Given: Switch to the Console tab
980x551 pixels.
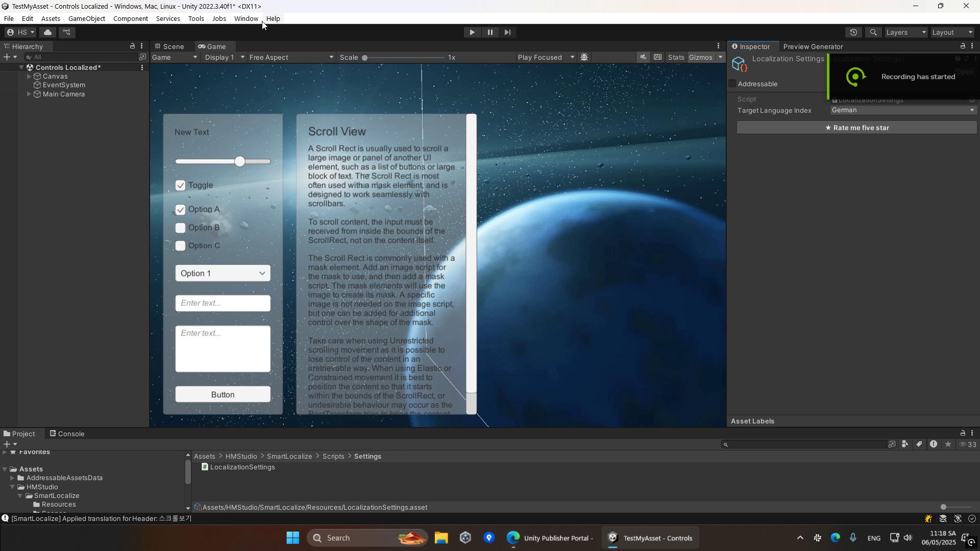Looking at the screenshot, I should coord(67,434).
